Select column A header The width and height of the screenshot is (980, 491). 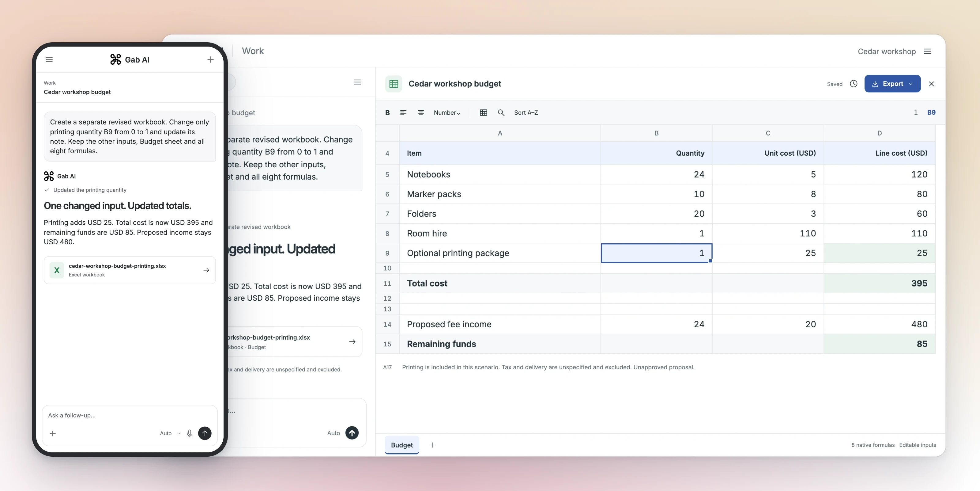[500, 133]
